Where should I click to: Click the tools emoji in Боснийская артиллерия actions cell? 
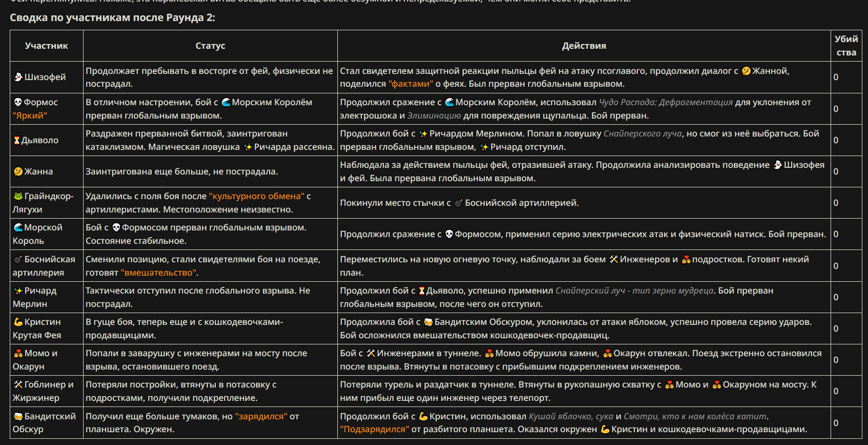coord(614,259)
